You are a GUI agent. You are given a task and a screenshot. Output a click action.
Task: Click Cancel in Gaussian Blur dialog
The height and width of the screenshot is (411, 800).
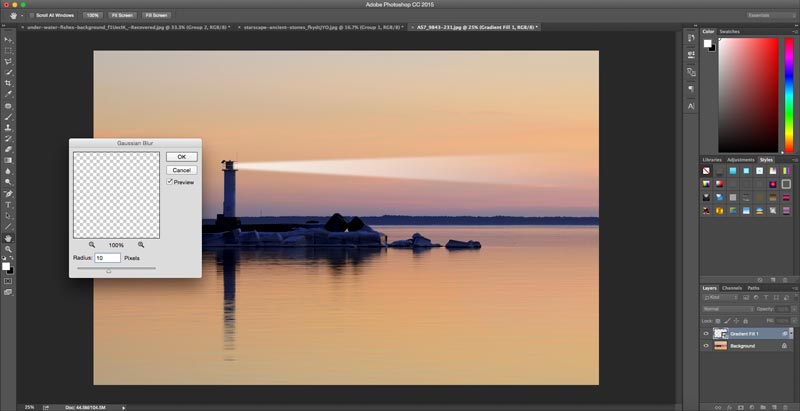click(x=182, y=170)
